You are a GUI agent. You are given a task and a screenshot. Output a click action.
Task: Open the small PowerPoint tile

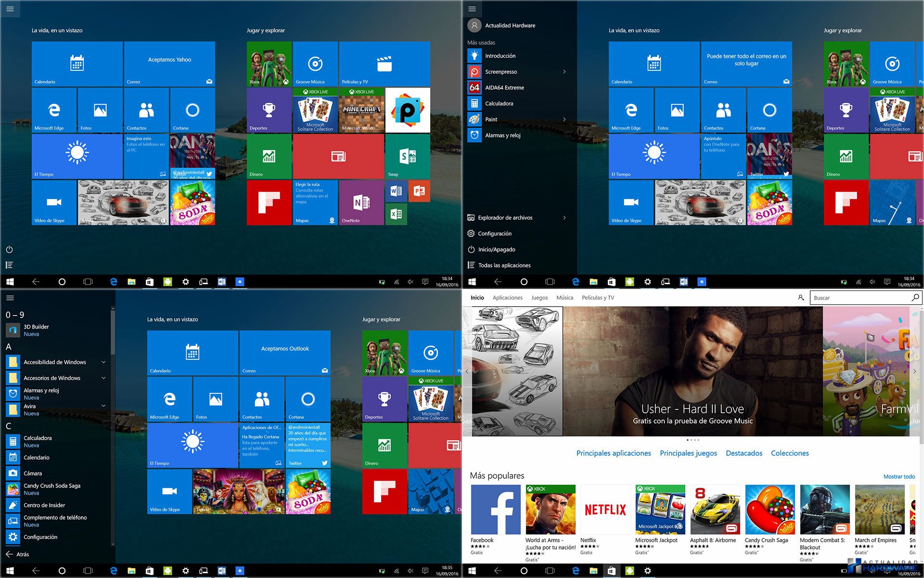tap(419, 191)
